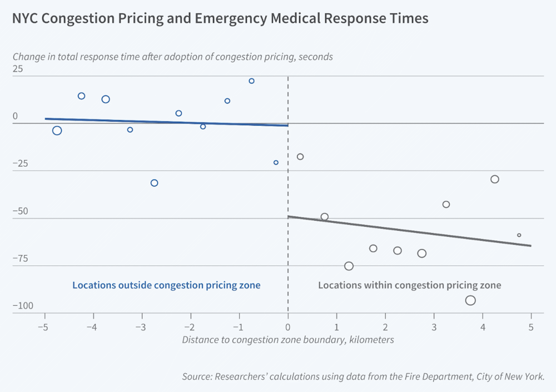Click the -75 tick label on y-axis
The height and width of the screenshot is (392, 556).
tap(20, 258)
